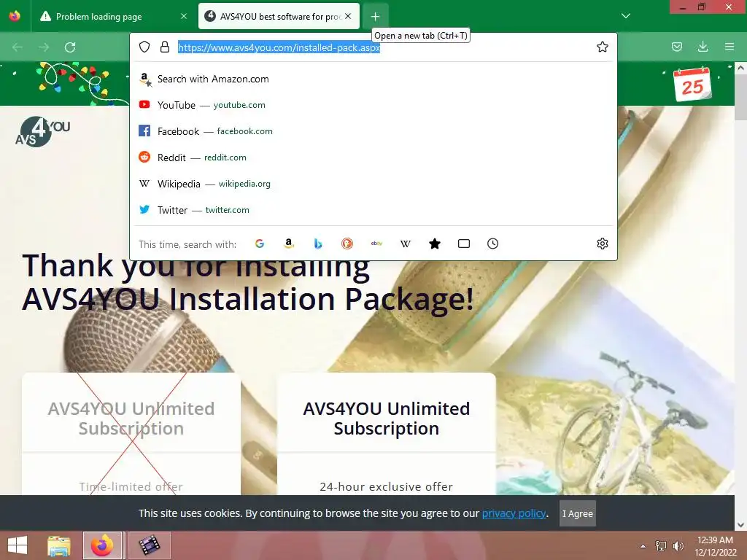Open YouTube suggestion
The width and height of the screenshot is (747, 560).
coord(373,105)
